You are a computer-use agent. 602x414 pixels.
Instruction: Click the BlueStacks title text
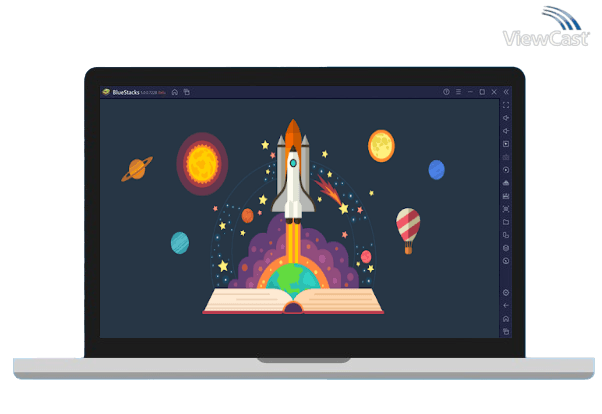tap(126, 92)
